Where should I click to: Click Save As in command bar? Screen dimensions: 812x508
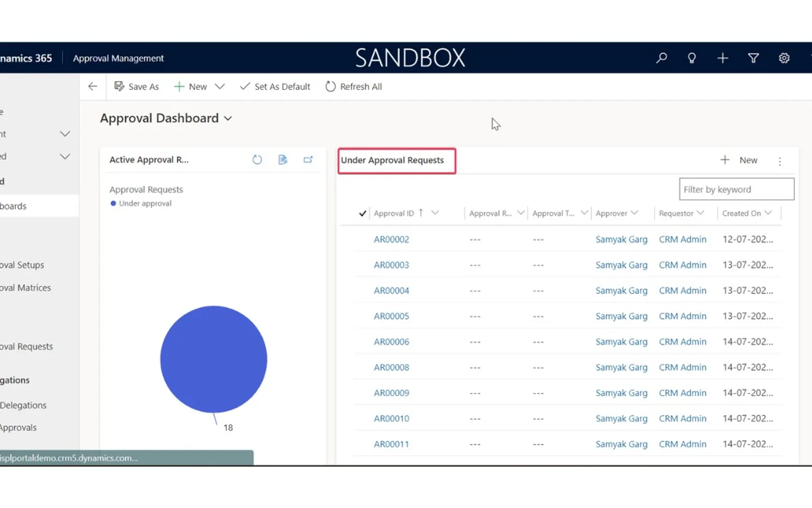(x=137, y=86)
